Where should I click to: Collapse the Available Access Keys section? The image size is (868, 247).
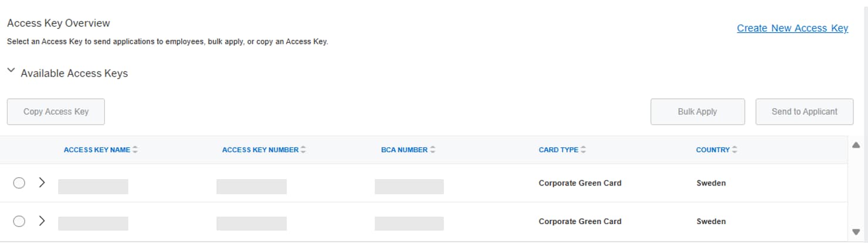pyautogui.click(x=11, y=71)
